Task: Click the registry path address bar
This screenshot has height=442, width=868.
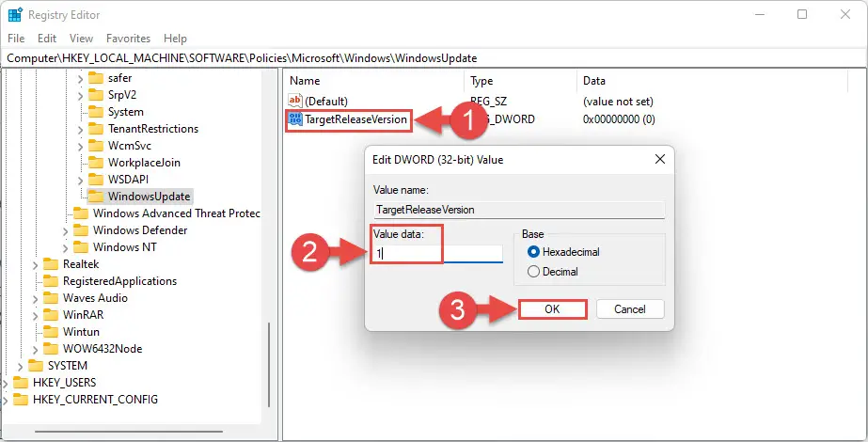Action: click(x=434, y=58)
